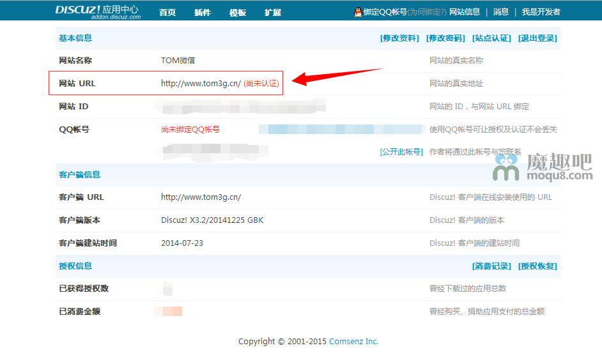Click the 尚未绑定QQ帐号 text
The width and height of the screenshot is (602, 364).
point(190,129)
